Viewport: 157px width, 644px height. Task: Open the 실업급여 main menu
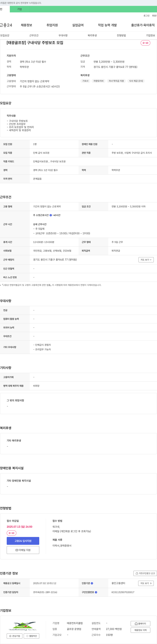click(78, 25)
